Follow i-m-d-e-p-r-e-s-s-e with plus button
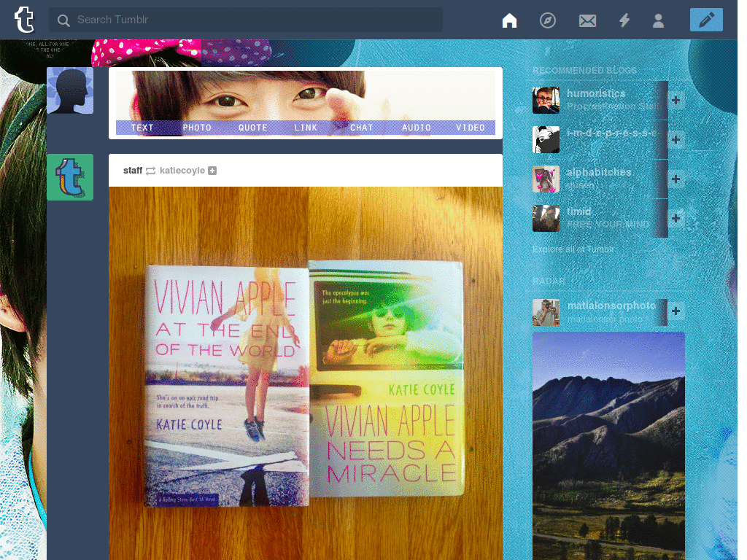 [x=676, y=139]
